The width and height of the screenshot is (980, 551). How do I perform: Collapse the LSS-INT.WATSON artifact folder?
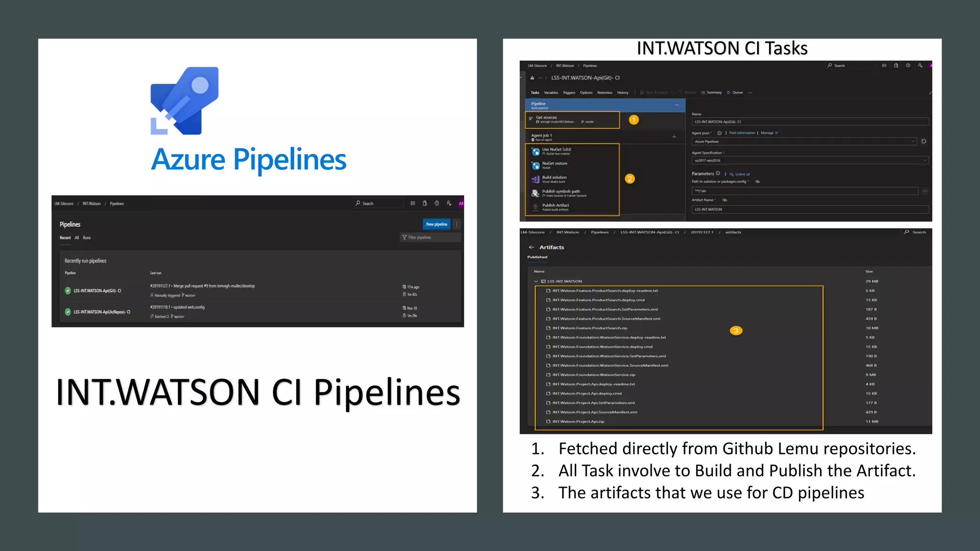(536, 282)
